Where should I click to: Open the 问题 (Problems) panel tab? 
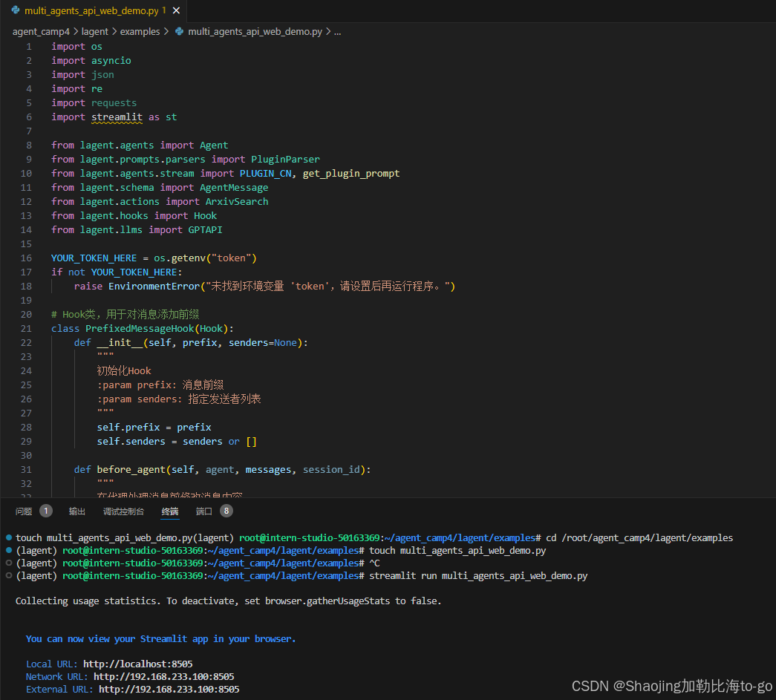[x=24, y=511]
